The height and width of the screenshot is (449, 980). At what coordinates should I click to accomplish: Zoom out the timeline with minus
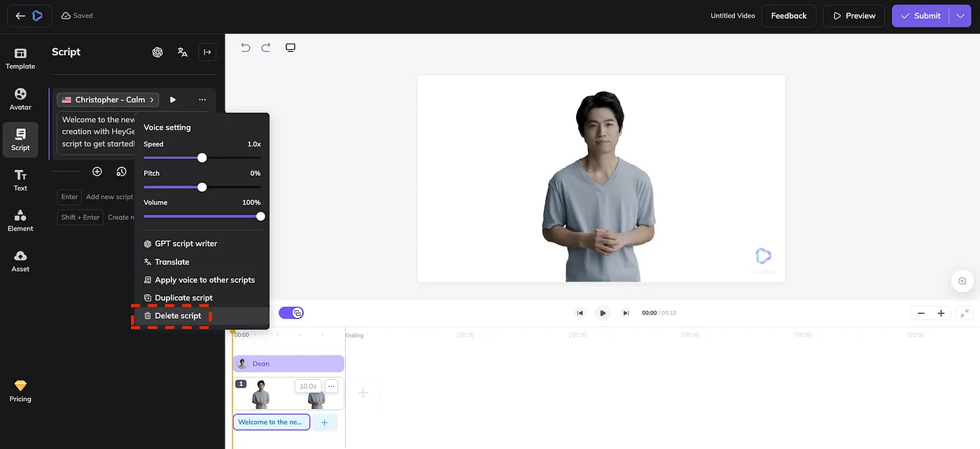(921, 313)
